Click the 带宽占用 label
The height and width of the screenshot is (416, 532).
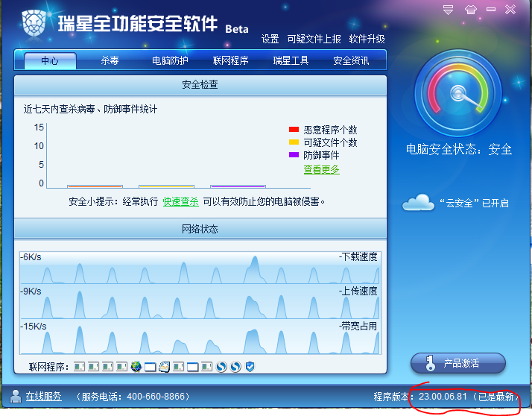358,327
